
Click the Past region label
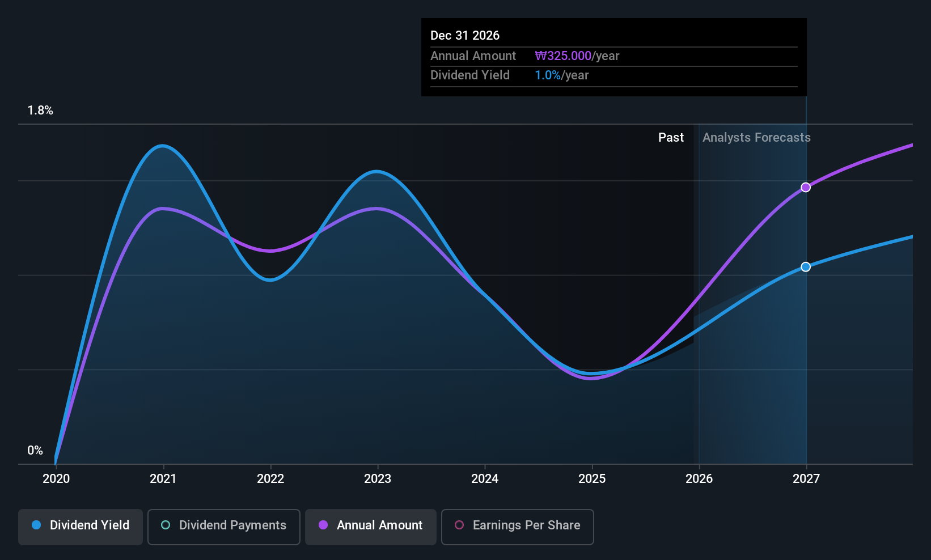pyautogui.click(x=671, y=138)
